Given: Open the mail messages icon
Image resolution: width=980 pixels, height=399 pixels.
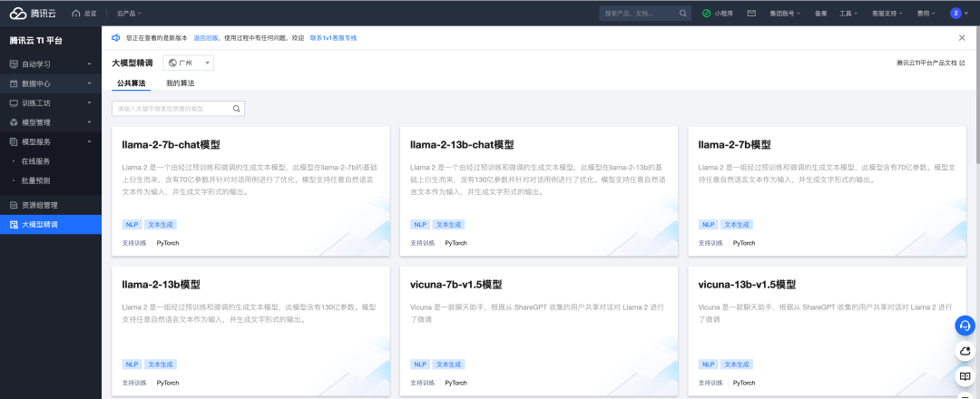Looking at the screenshot, I should click(752, 13).
